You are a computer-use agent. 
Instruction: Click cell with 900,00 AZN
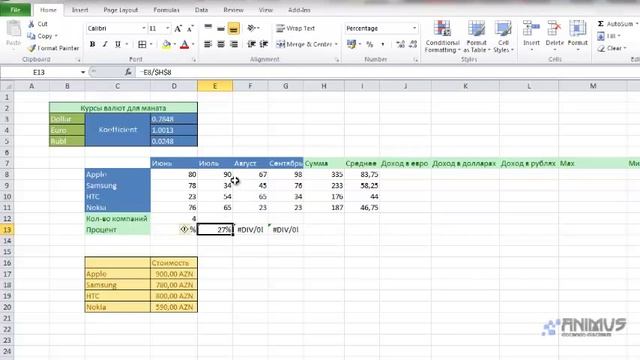tap(174, 274)
